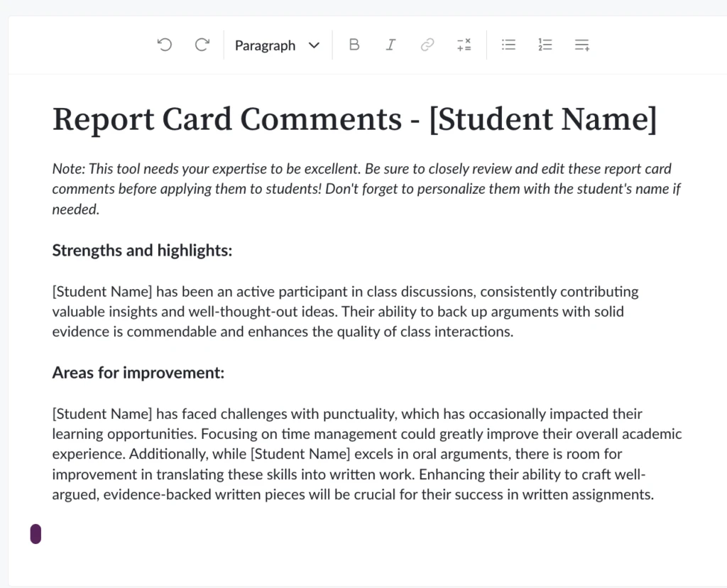Select the Strengths and highlights heading

141,250
